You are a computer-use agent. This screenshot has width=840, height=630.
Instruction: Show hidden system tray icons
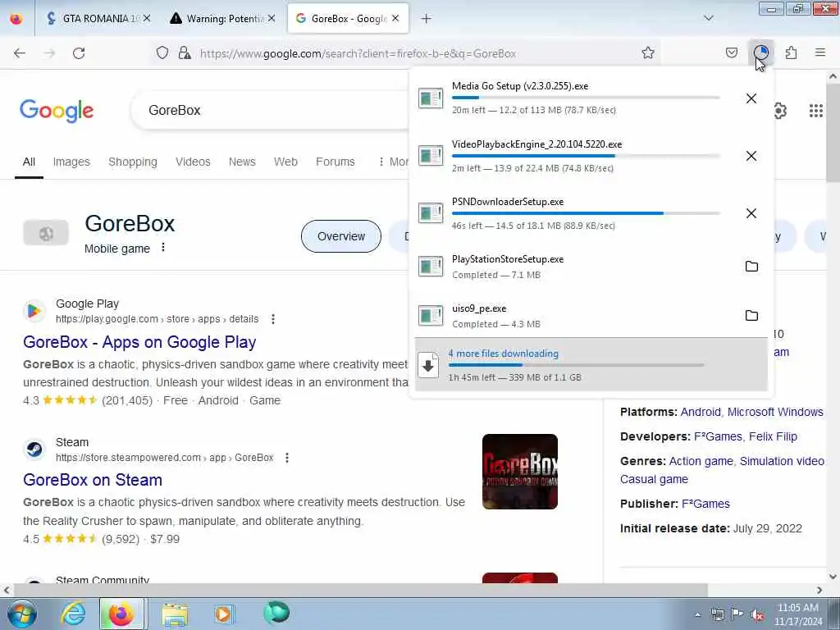[697, 615]
